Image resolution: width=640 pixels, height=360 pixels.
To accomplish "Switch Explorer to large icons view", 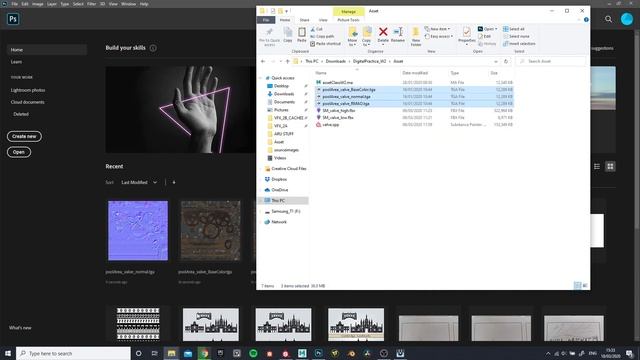I will [585, 286].
